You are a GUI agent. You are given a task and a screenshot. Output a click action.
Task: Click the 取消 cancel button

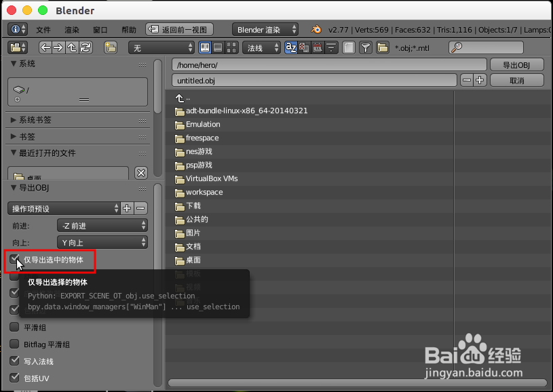click(x=516, y=81)
